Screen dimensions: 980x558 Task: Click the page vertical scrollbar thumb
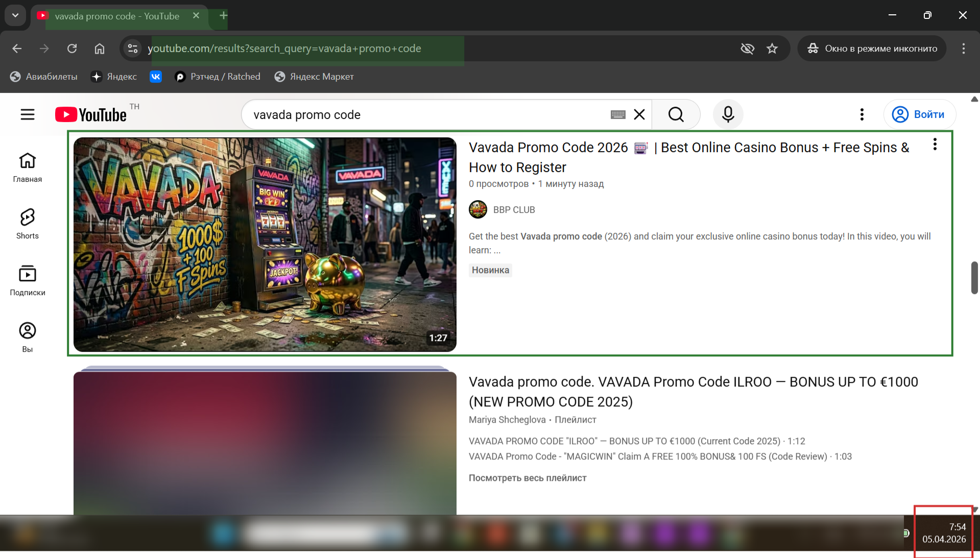click(x=974, y=277)
